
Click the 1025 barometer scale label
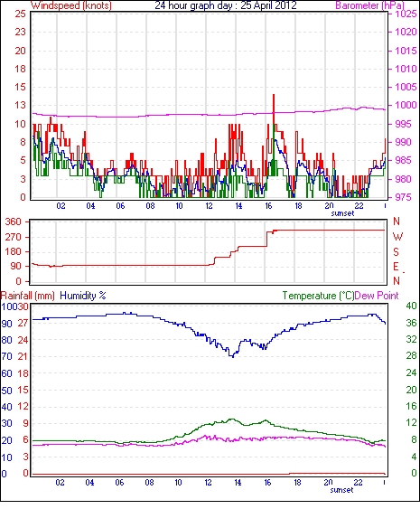pyautogui.click(x=406, y=14)
